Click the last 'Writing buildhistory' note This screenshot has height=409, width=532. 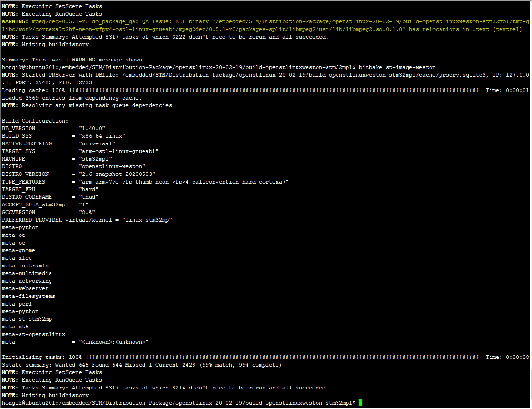(45, 396)
